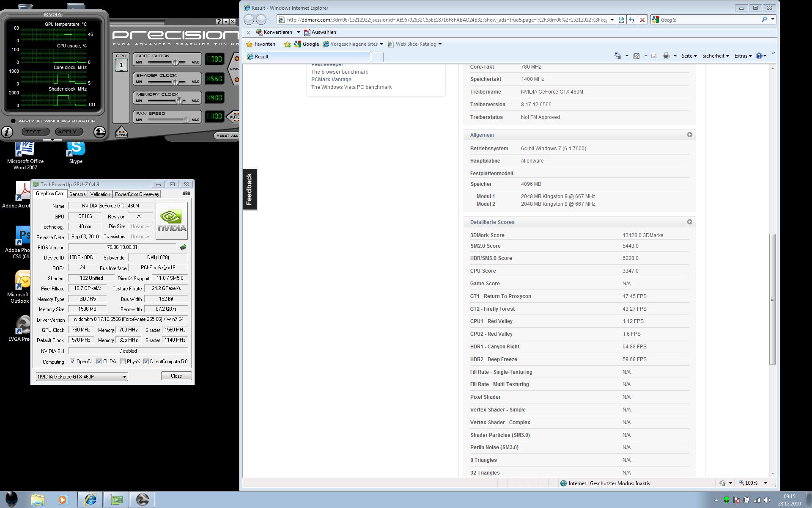812x508 pixels.
Task: Open IE help blue question icon
Action: coord(759,56)
